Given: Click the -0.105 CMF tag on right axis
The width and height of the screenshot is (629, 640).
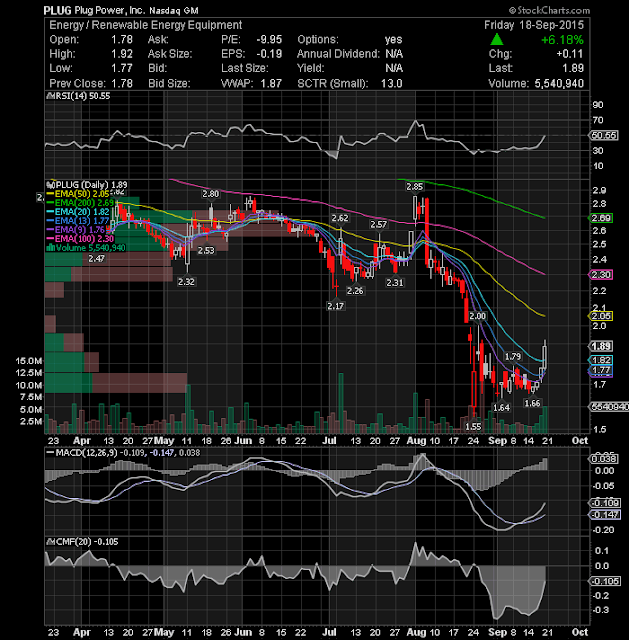Looking at the screenshot, I should [605, 581].
